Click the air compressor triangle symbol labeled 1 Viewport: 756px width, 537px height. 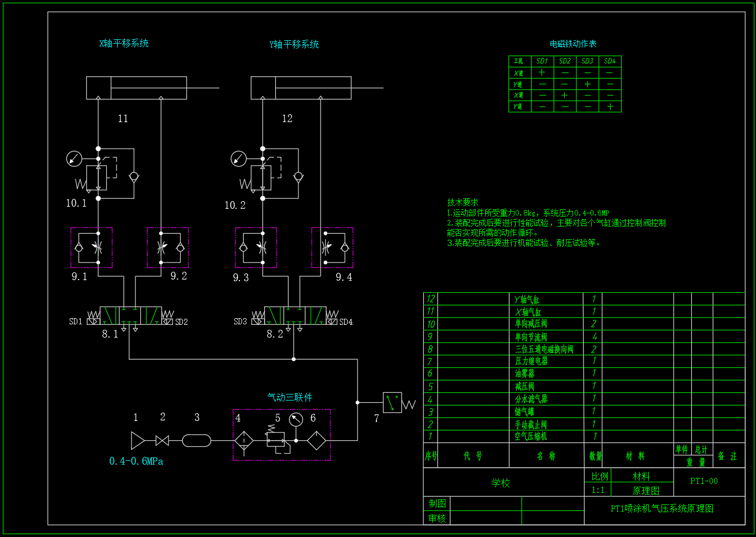point(138,440)
